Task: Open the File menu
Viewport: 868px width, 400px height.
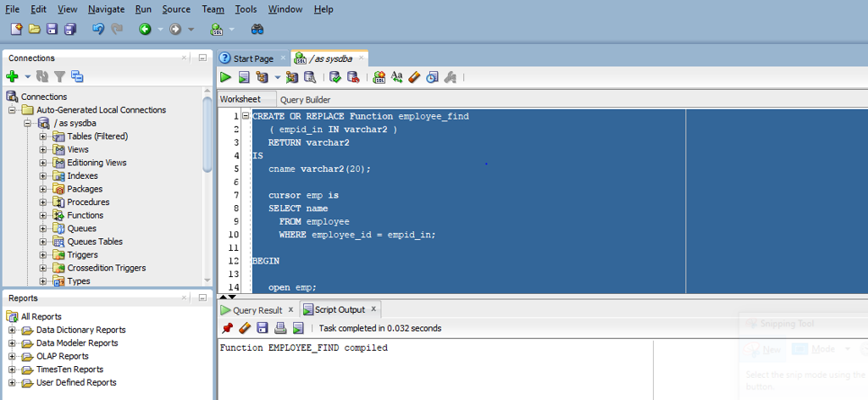Action: tap(12, 8)
